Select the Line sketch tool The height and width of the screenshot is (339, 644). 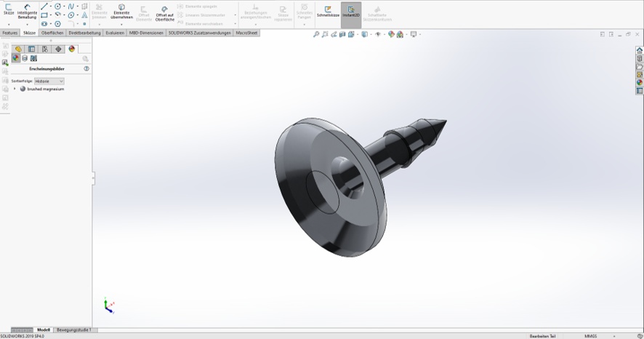click(44, 6)
